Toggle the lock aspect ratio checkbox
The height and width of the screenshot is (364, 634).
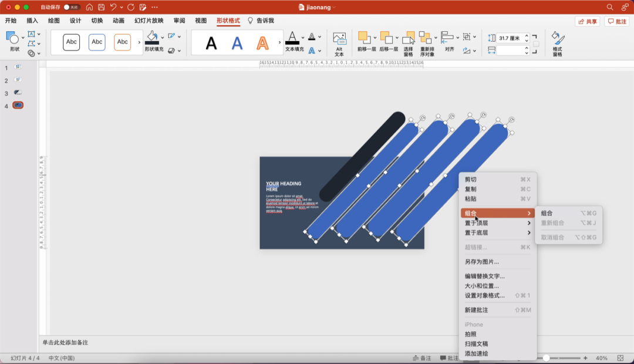[x=536, y=44]
